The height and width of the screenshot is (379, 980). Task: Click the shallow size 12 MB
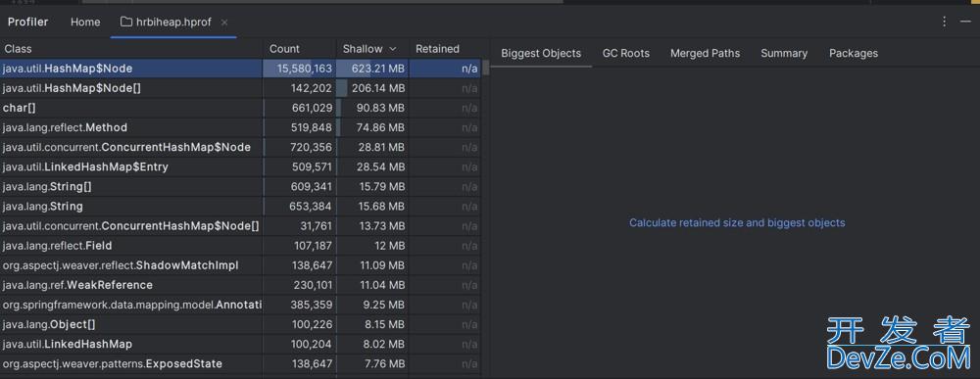[389, 246]
